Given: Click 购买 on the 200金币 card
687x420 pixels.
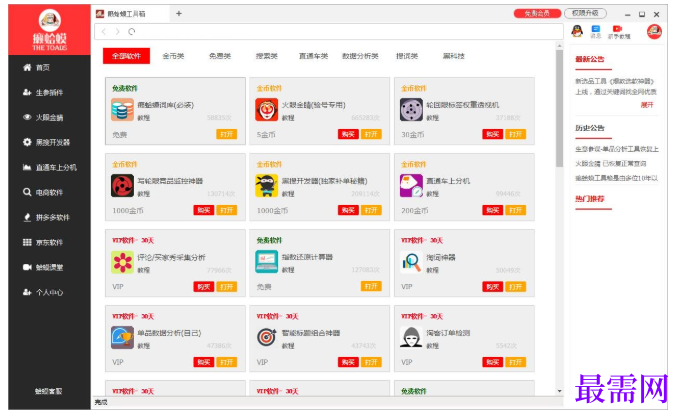Looking at the screenshot, I should 492,210.
